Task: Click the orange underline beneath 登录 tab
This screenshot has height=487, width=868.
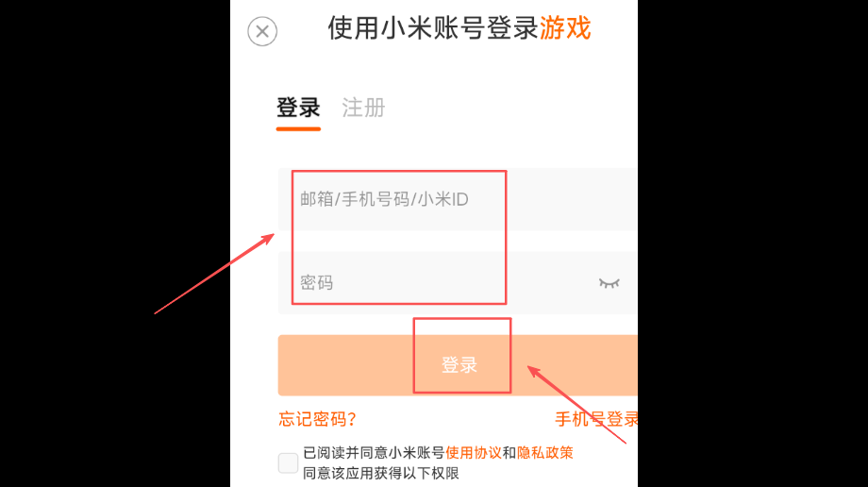Action: [x=298, y=129]
